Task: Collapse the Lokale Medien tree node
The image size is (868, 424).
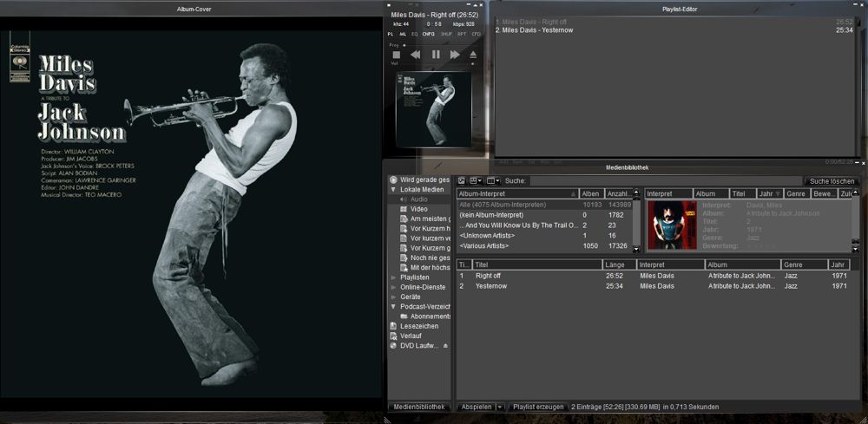Action: point(393,189)
